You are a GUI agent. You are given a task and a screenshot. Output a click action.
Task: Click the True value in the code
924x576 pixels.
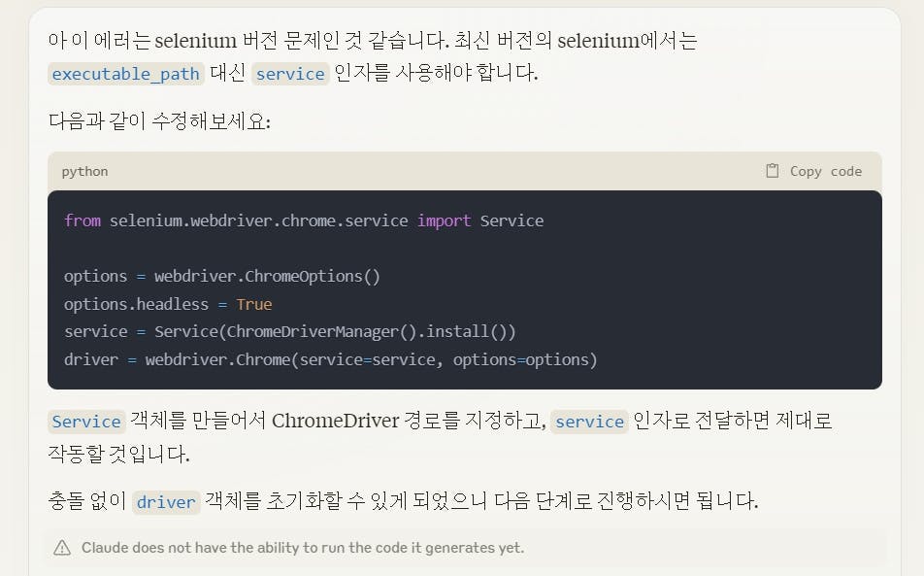pos(254,304)
